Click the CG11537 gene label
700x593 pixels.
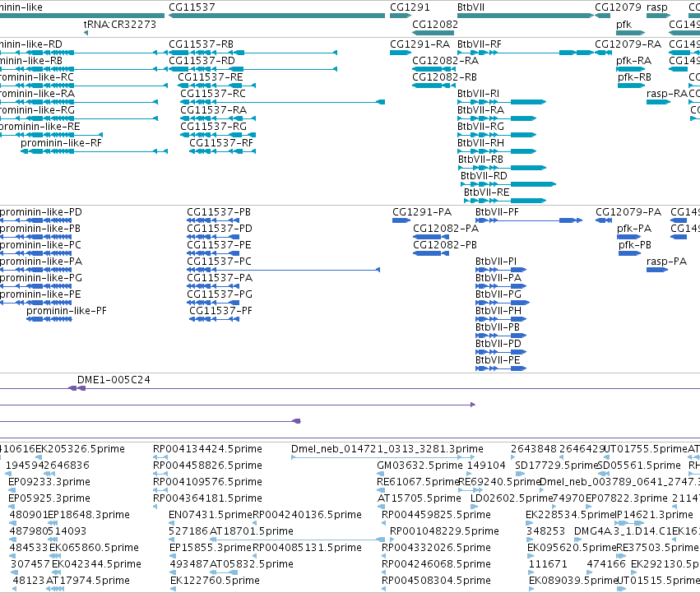[192, 7]
